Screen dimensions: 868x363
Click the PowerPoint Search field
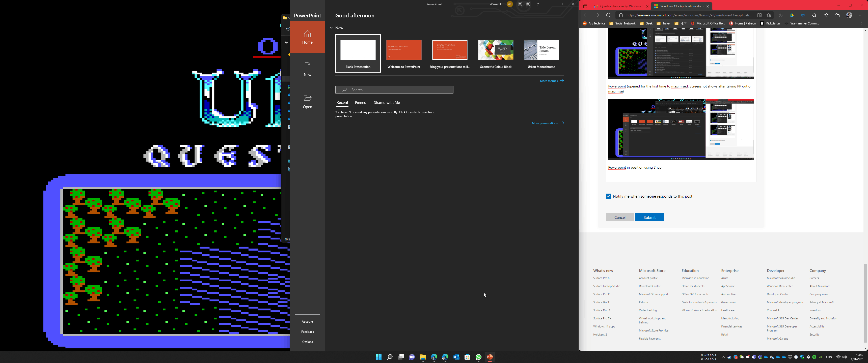pos(394,90)
